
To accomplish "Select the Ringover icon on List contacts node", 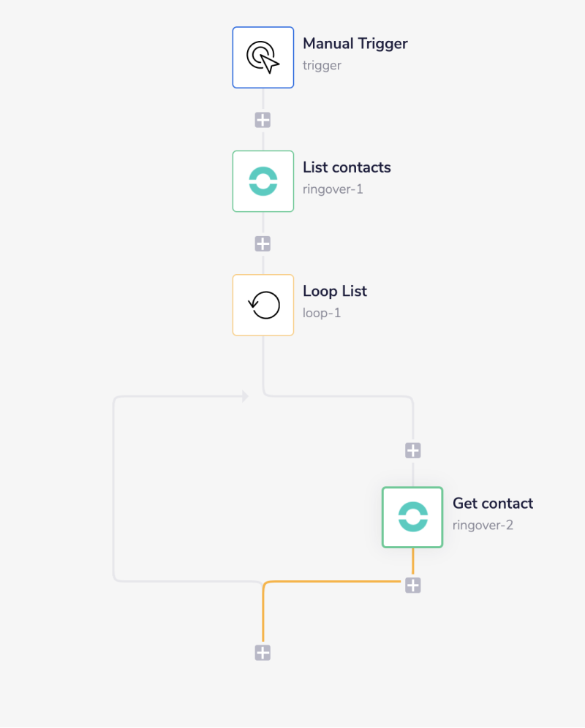I will coord(263,181).
